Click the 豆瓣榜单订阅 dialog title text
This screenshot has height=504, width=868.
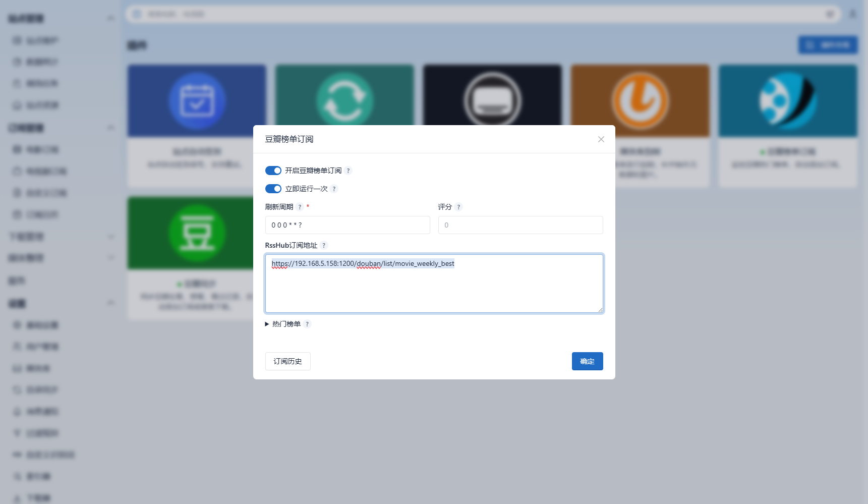click(x=290, y=139)
